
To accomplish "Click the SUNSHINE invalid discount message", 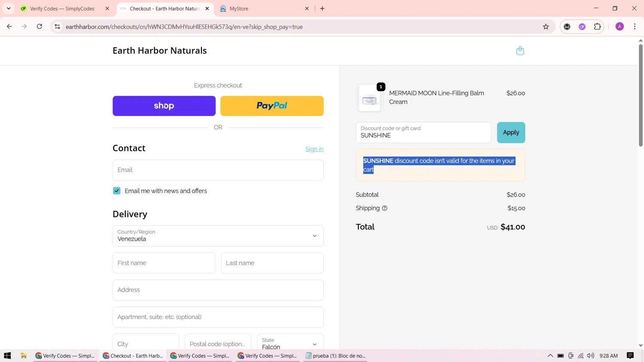I will 440,165.
